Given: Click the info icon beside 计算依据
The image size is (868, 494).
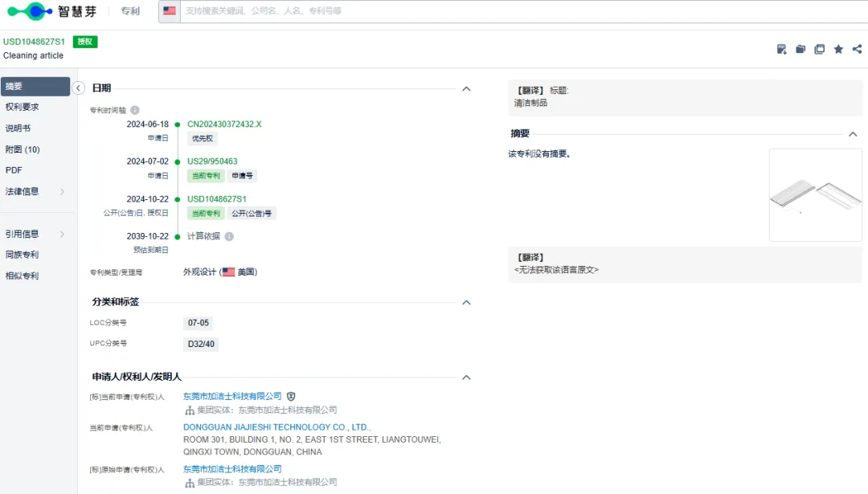Looking at the screenshot, I should coord(229,236).
